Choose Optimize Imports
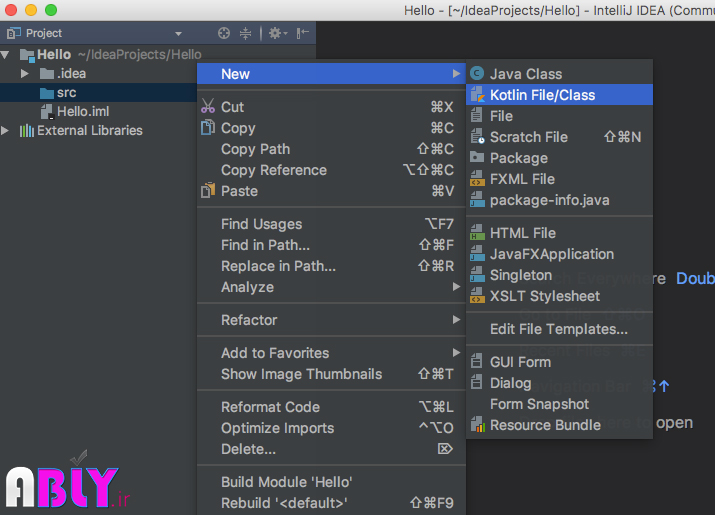 click(x=332, y=428)
